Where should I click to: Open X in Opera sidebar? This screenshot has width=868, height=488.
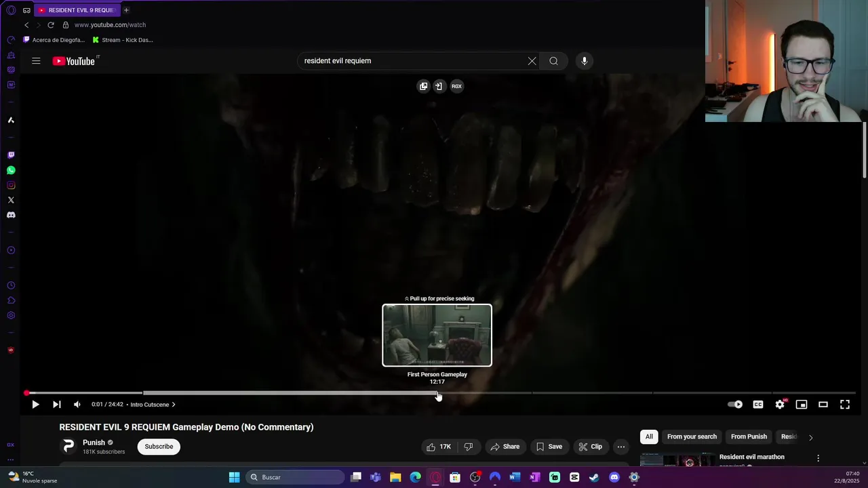tap(11, 200)
